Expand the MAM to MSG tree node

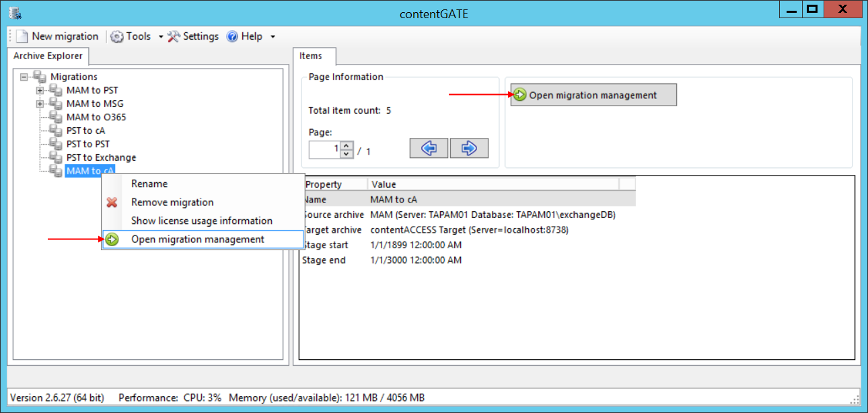tap(40, 104)
